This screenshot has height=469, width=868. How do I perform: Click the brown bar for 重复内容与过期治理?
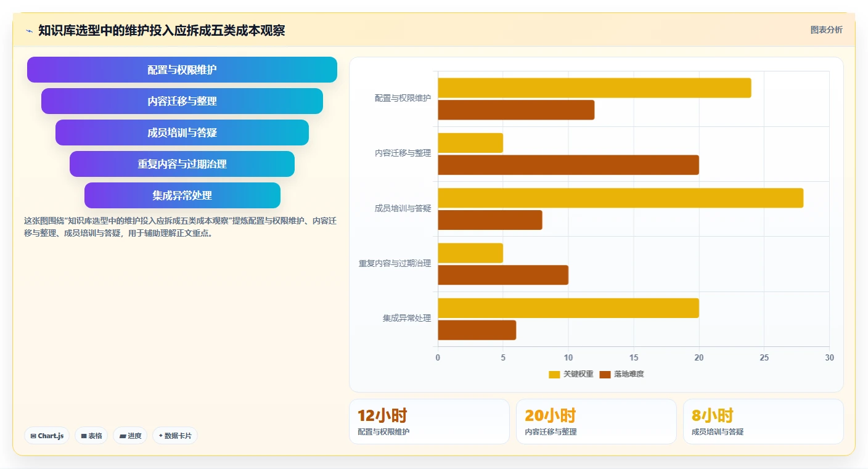coord(503,275)
